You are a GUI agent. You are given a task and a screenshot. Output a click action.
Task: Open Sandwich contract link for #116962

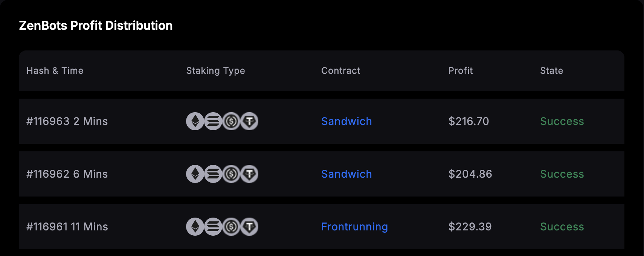346,174
